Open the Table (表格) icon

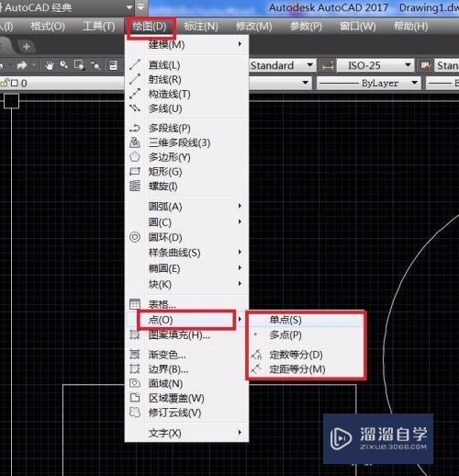click(x=135, y=304)
